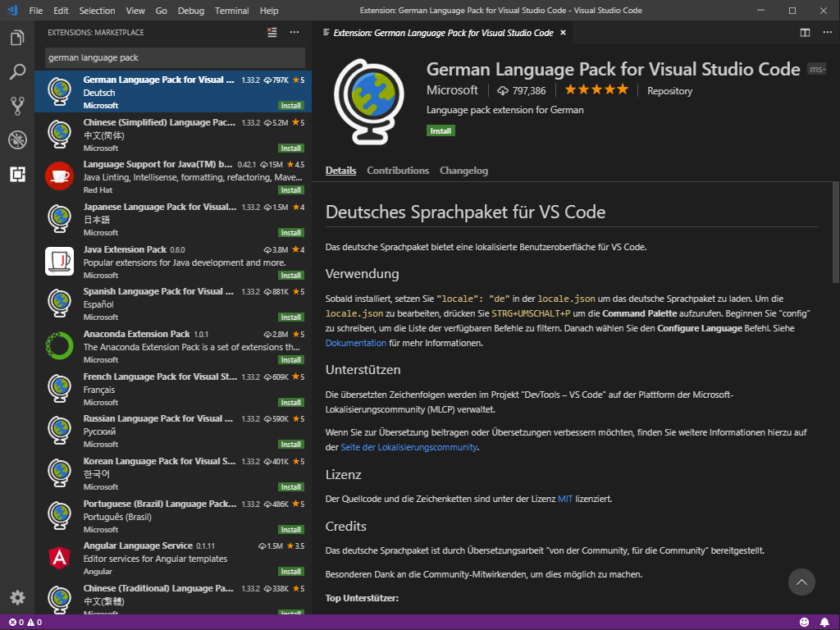Install the Portuguese (Brazil) Language Pack
This screenshot has height=630, width=840.
tap(291, 529)
